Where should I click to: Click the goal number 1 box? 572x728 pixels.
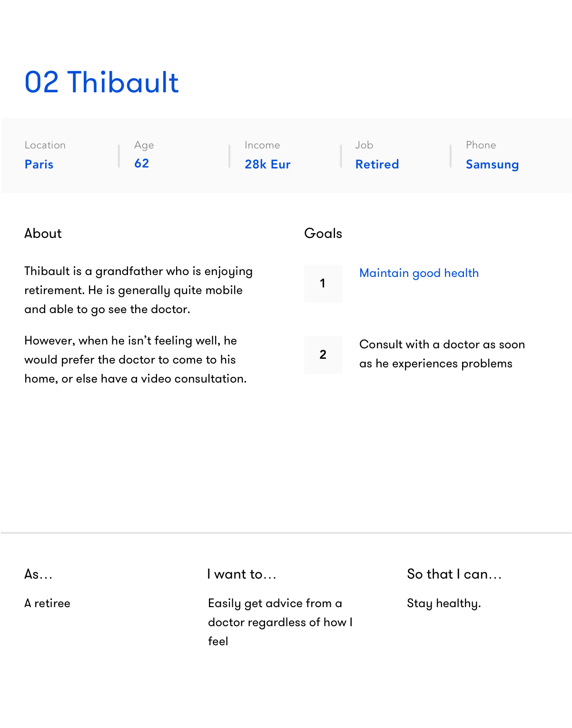tap(323, 283)
